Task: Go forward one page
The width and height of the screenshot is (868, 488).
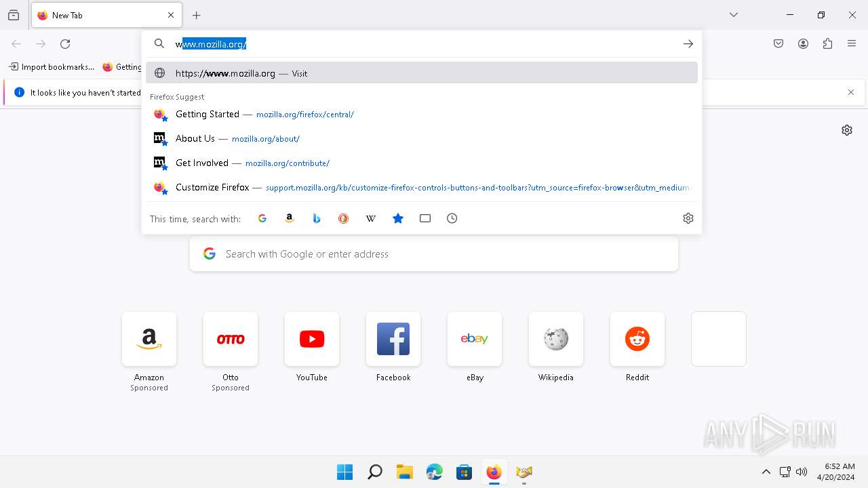Action: (41, 44)
